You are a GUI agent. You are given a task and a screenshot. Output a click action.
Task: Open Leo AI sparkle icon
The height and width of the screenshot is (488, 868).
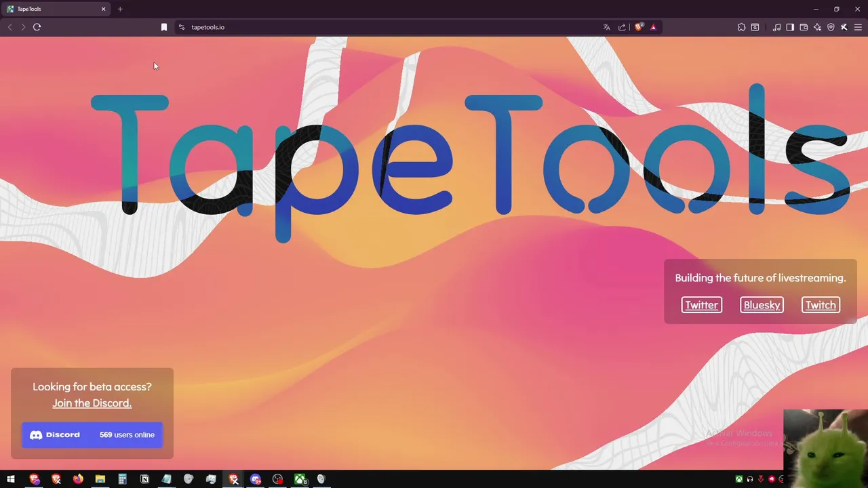(817, 27)
